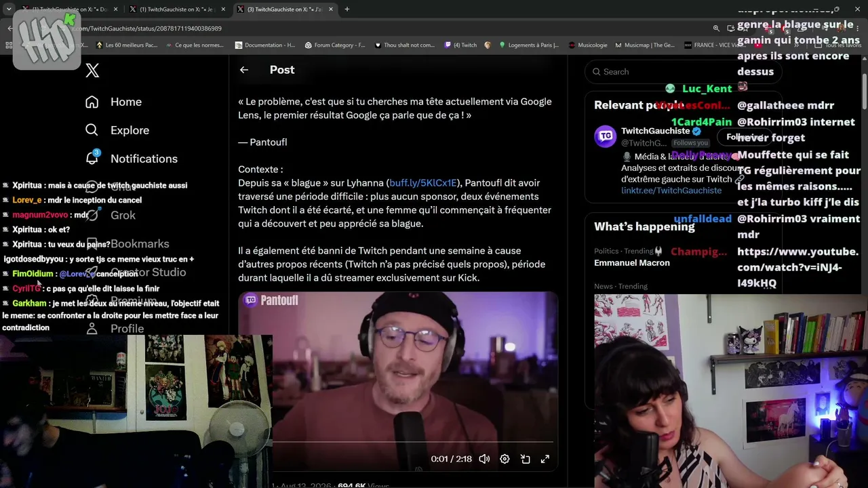
Task: Open video settings gear
Action: click(x=505, y=459)
